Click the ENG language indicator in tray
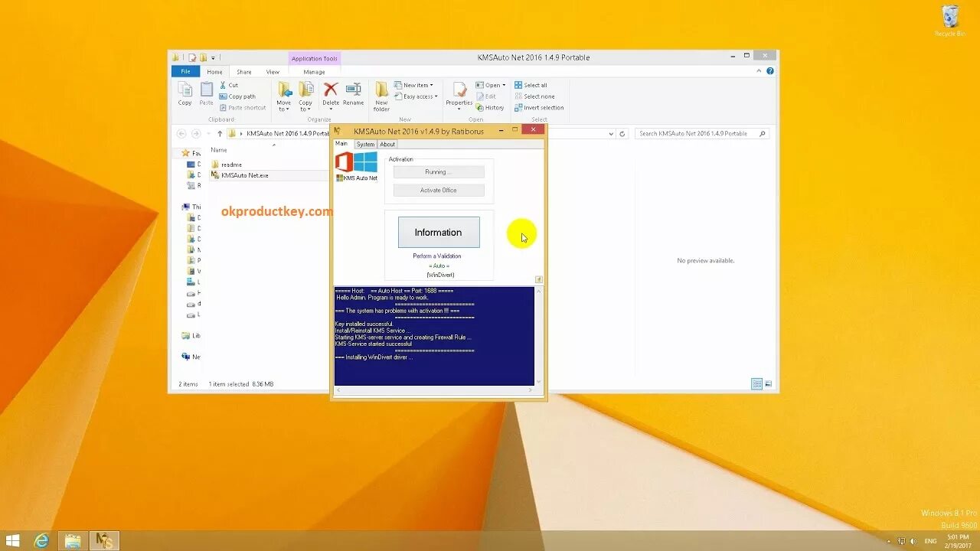The height and width of the screenshot is (551, 980). click(930, 541)
